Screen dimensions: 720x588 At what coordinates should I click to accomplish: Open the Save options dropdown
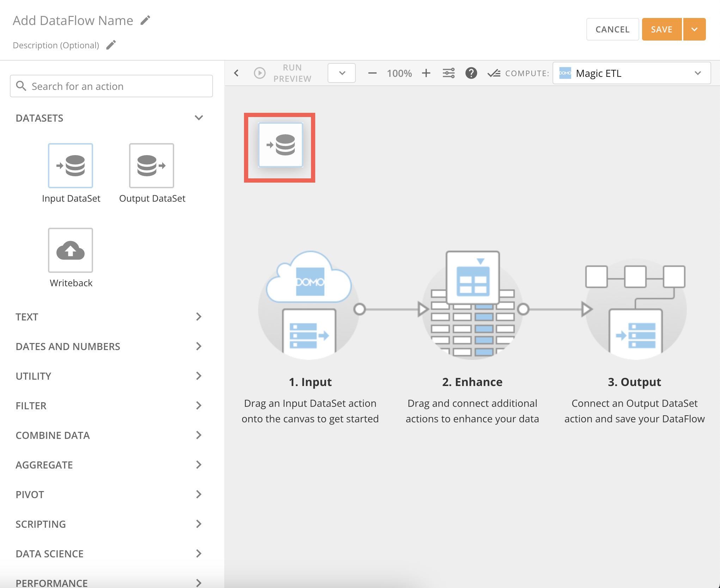tap(694, 29)
